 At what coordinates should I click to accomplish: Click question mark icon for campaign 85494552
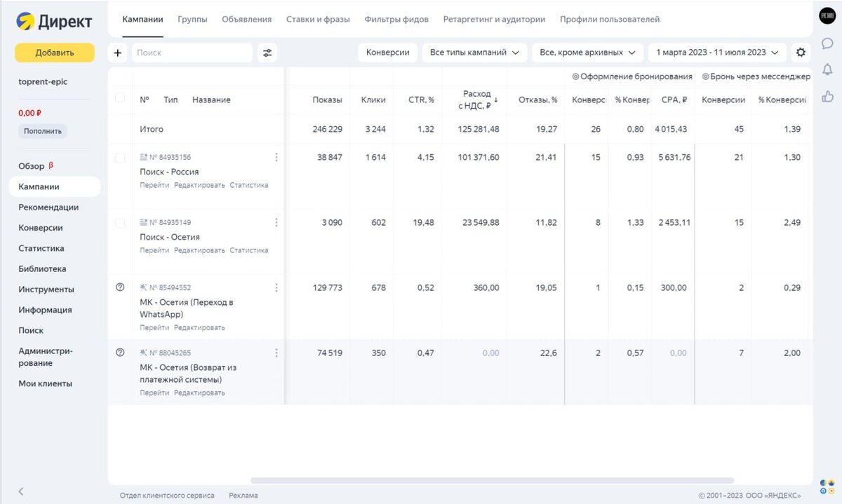(120, 287)
